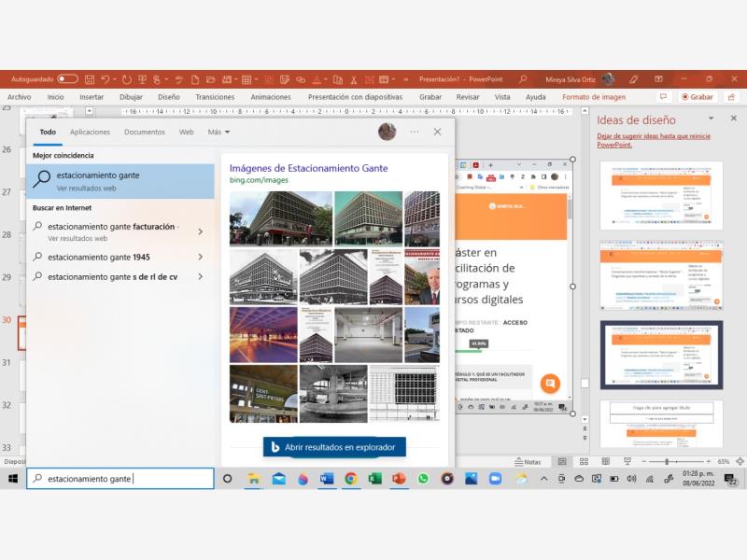747x560 pixels.
Task: Click in the taskbar search input field
Action: (120, 479)
